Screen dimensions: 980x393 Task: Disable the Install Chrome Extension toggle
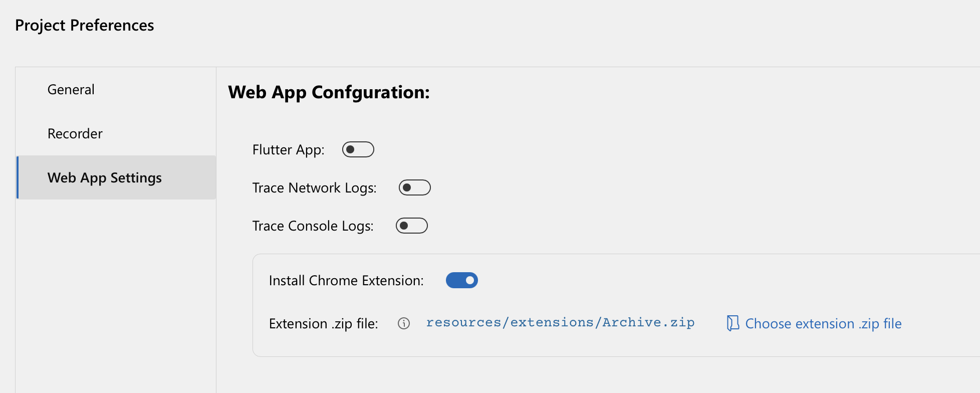coord(462,280)
